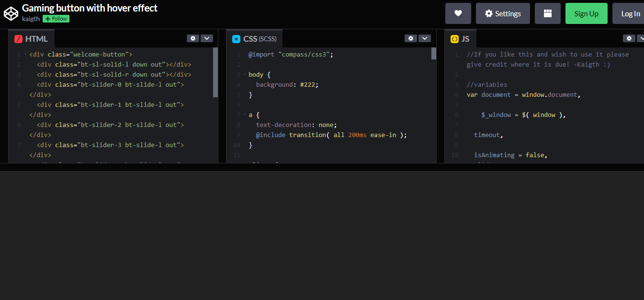644x300 pixels.
Task: Click the heart icon to like this pen
Action: [458, 13]
